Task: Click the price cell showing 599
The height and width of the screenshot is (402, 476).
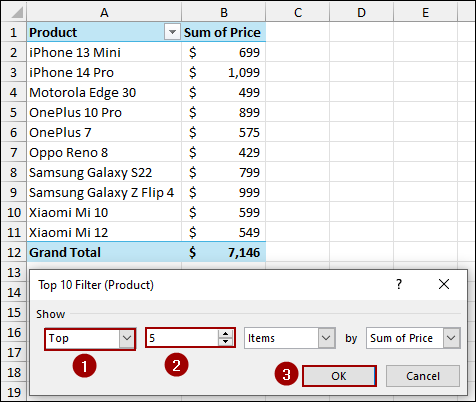Action: (224, 212)
